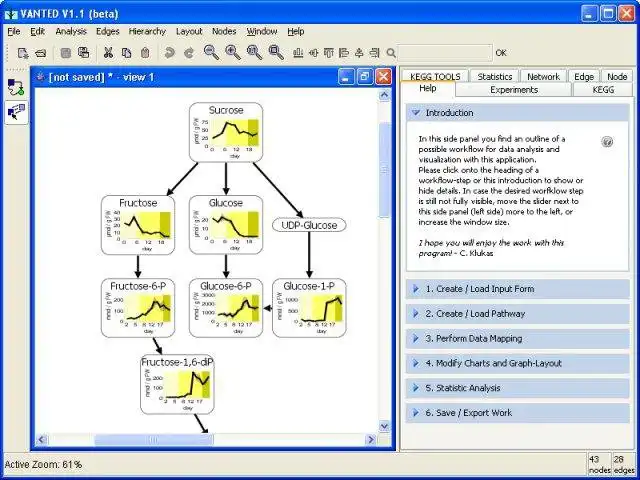Viewport: 640px width, 480px height.
Task: Click the align horizontal center icon
Action: click(x=313, y=53)
